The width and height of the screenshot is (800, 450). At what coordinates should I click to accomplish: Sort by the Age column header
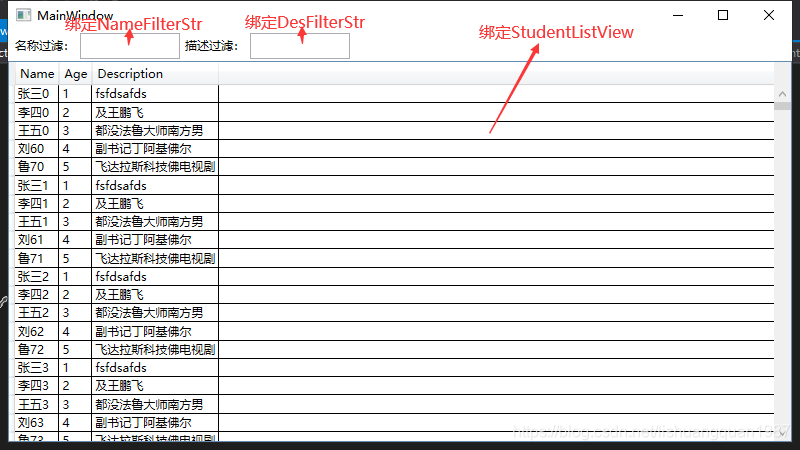click(x=75, y=74)
